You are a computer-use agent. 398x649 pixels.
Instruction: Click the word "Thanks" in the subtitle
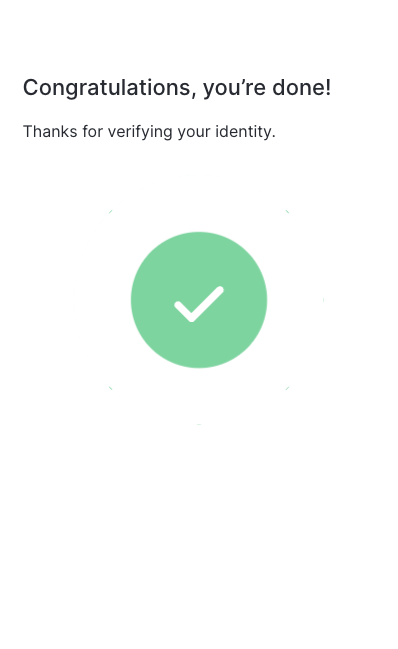point(50,132)
